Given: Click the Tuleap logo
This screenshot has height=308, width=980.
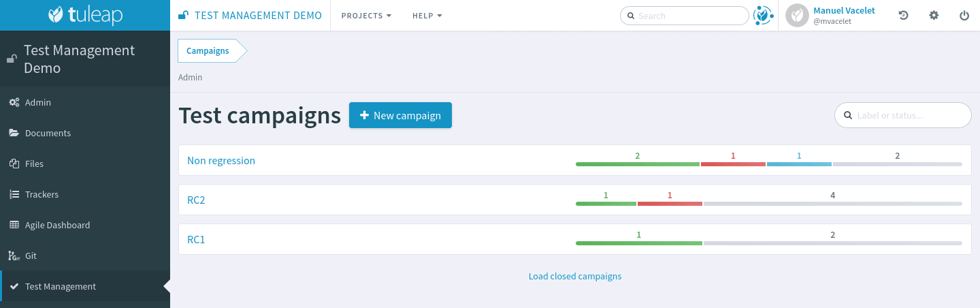Looking at the screenshot, I should [85, 15].
